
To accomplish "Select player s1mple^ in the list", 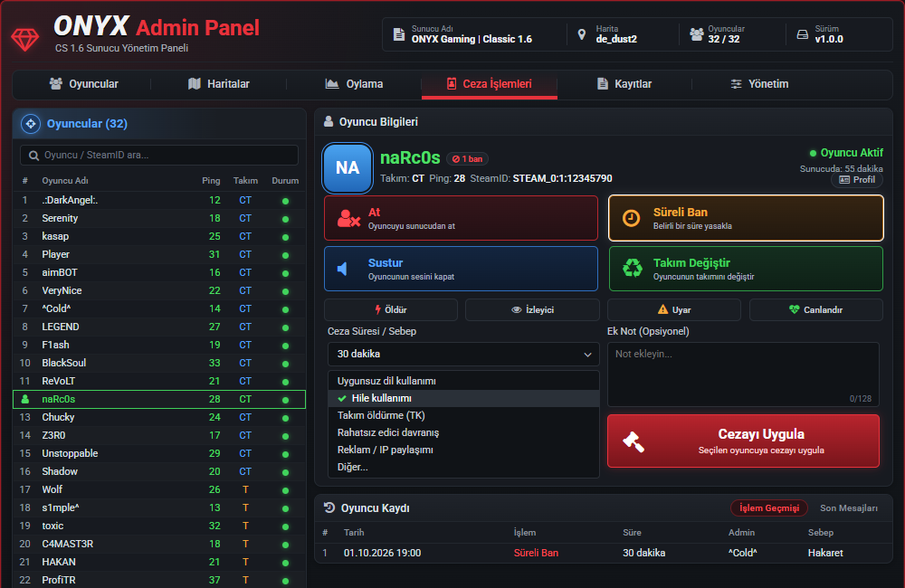I will point(159,507).
